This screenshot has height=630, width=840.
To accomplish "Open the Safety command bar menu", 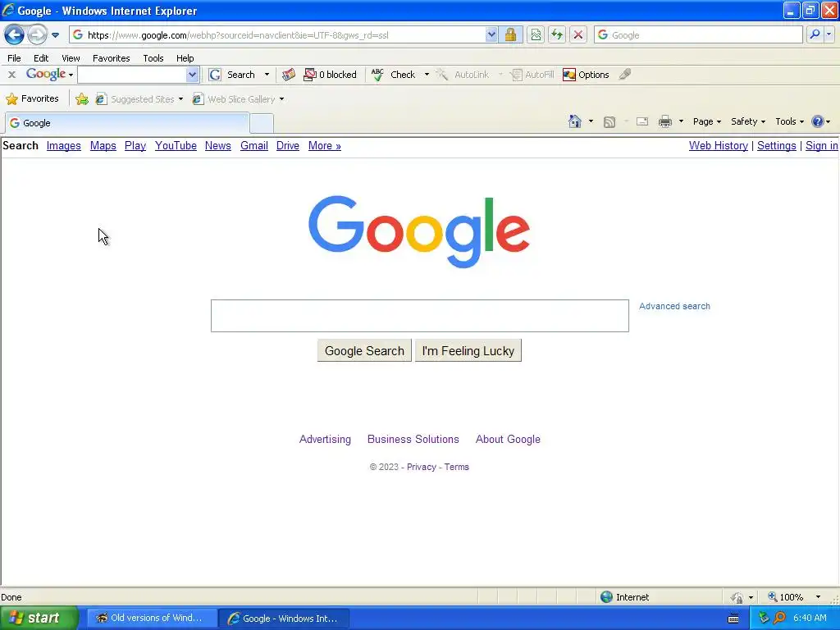I will [748, 121].
